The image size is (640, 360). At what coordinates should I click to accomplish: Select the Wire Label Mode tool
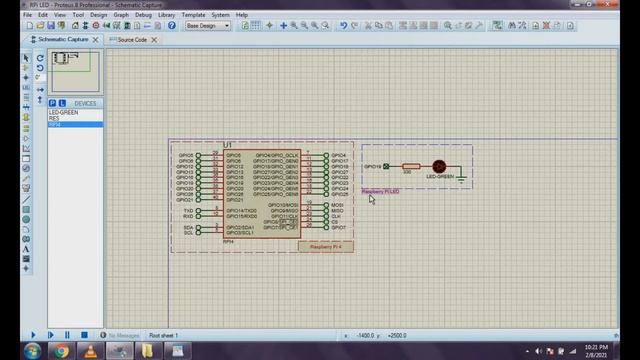pyautogui.click(x=26, y=87)
